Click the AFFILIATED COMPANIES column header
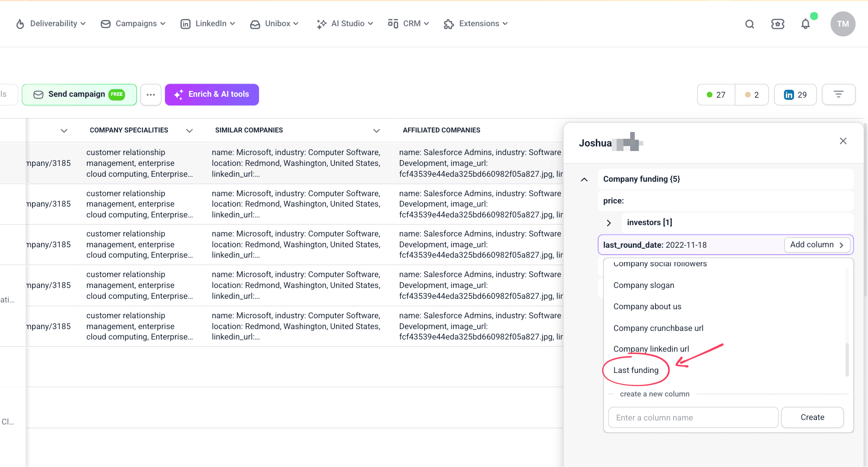Image resolution: width=868 pixels, height=467 pixels. click(441, 130)
